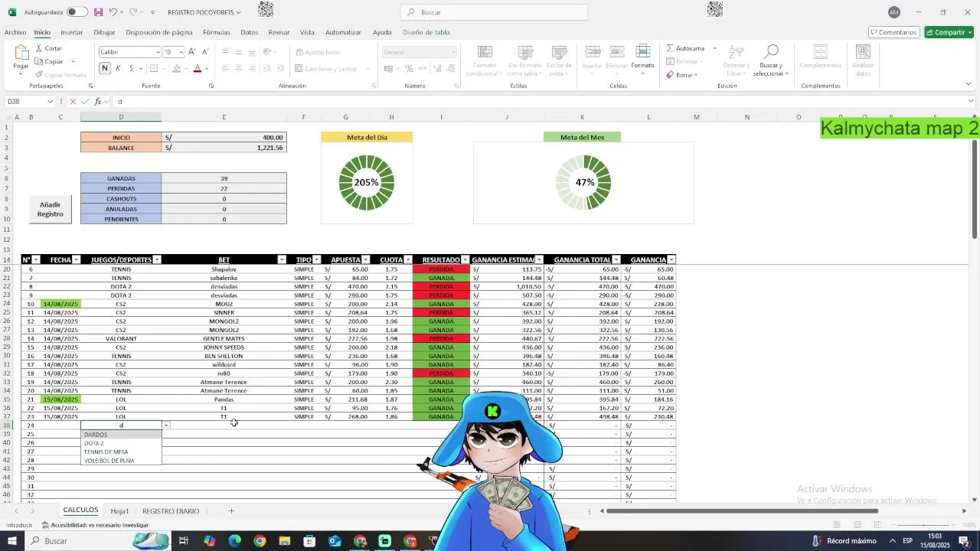
Task: Click the Undo arrow icon
Action: point(113,12)
